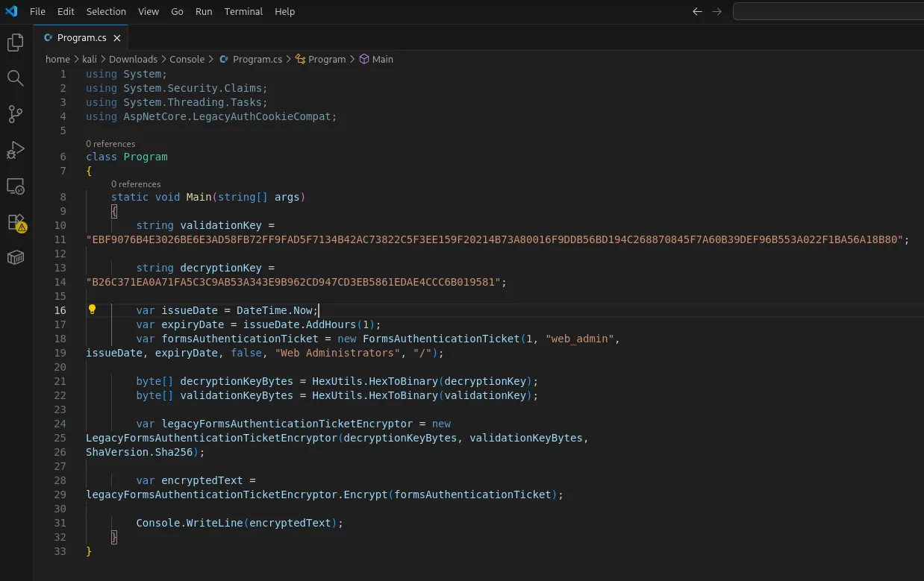Screen dimensions: 924x581
Task: Click '0 references' above class Program
Action: [x=110, y=144]
